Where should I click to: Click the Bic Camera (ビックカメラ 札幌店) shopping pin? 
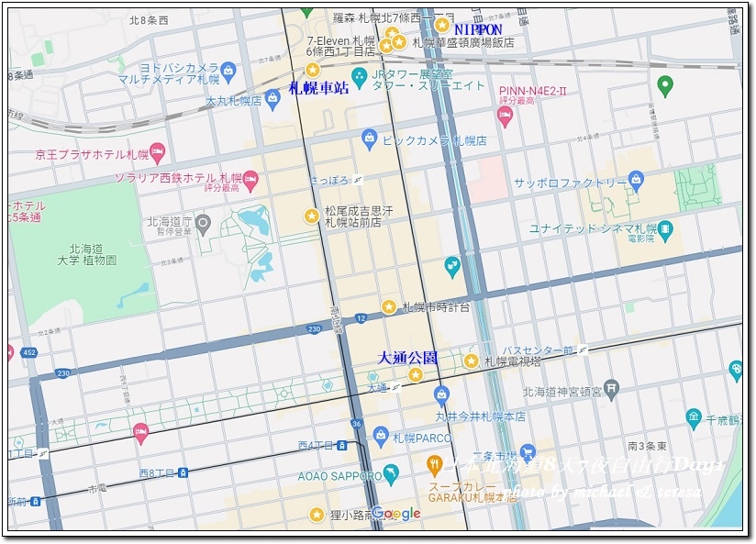pyautogui.click(x=369, y=139)
